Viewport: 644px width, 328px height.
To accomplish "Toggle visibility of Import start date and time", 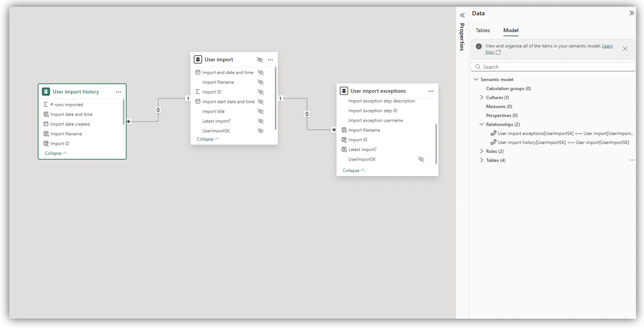I will tap(261, 102).
